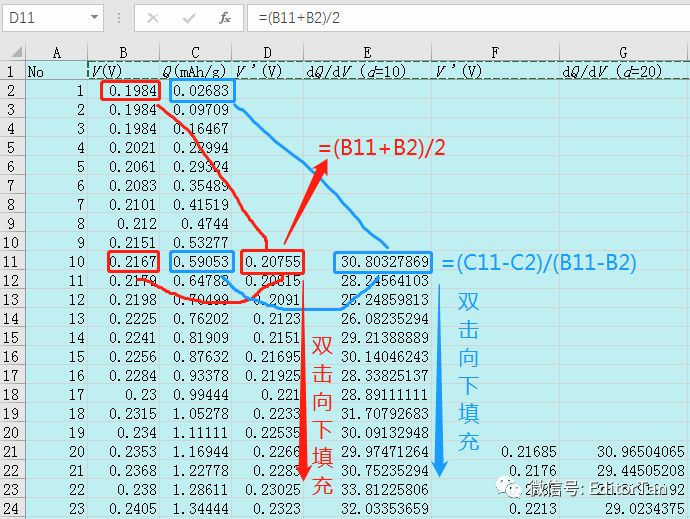Click cell B2 with value 0.1984
Screen dimensions: 690x519
coord(123,91)
